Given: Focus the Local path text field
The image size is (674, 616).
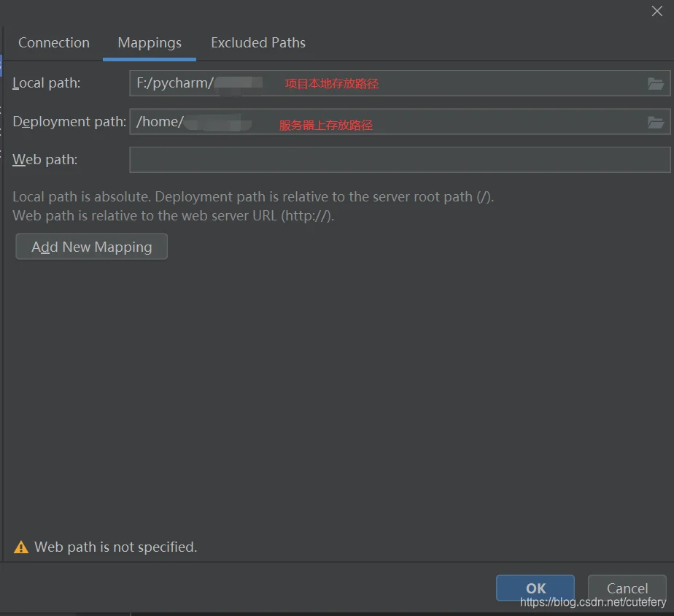Looking at the screenshot, I should 452,83.
